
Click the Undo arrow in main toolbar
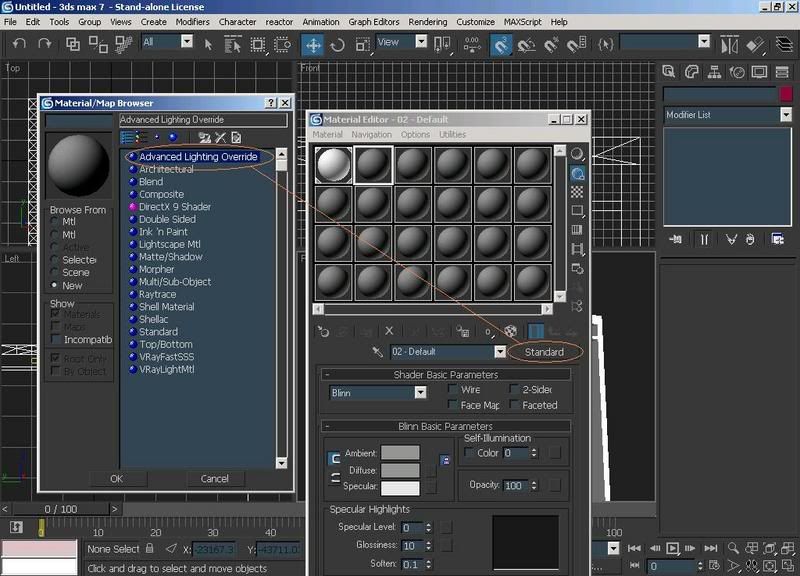(x=18, y=44)
